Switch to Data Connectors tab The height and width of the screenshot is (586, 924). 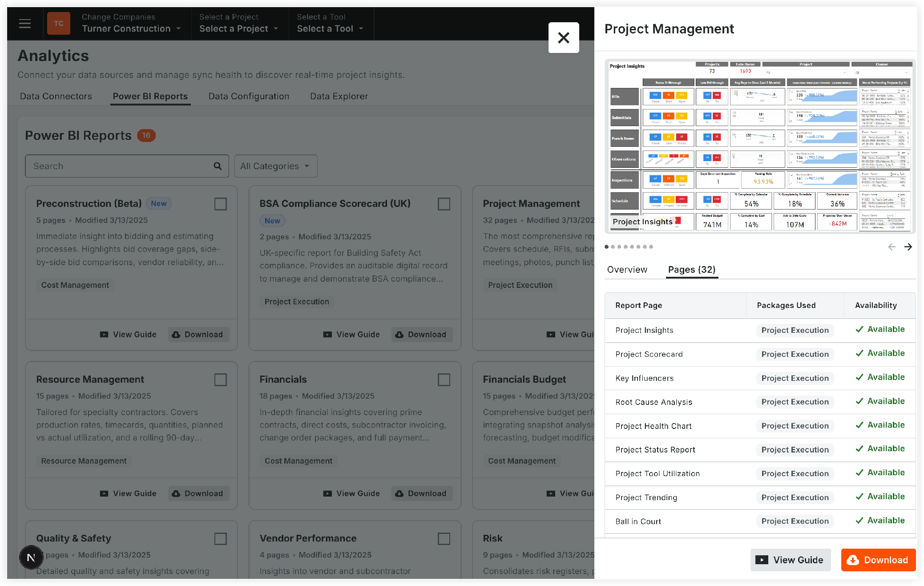point(56,96)
